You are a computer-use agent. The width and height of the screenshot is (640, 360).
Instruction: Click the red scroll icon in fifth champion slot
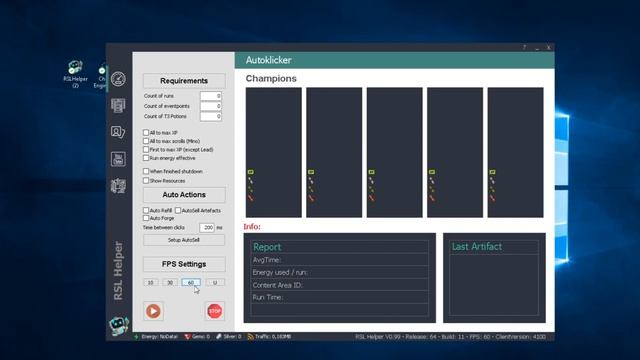[x=492, y=198]
